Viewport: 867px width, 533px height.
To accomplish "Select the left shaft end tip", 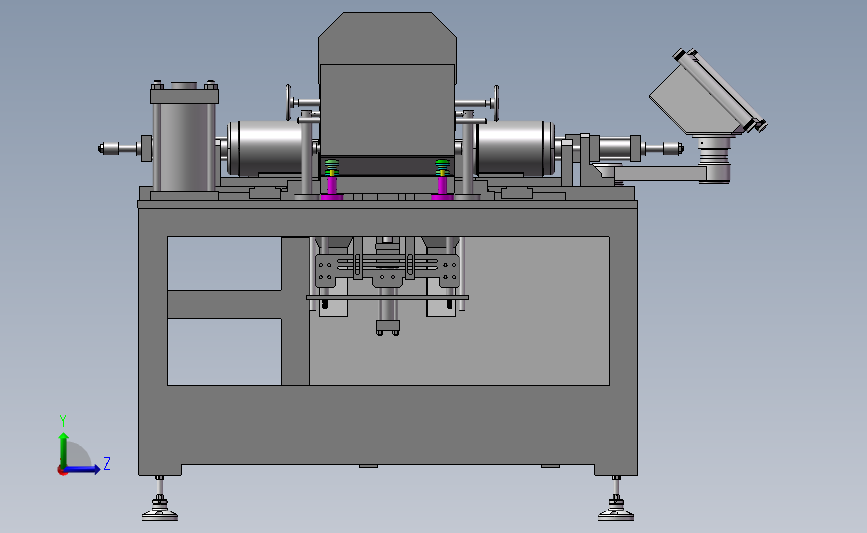I will click(109, 148).
